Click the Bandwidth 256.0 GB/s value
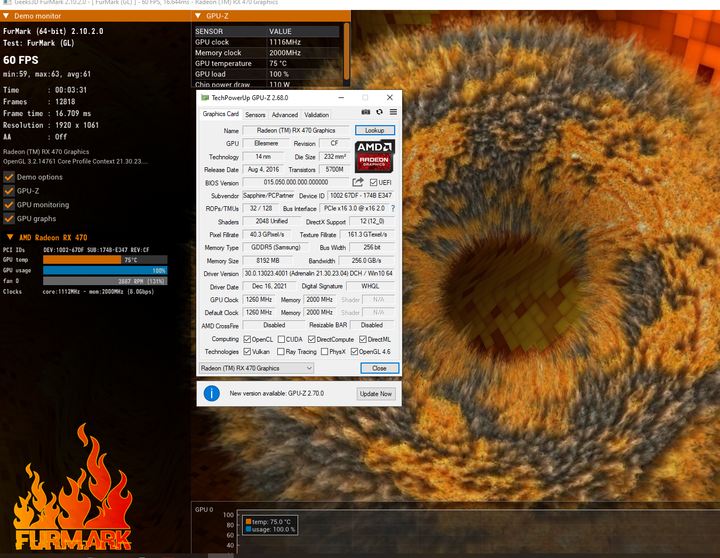The height and width of the screenshot is (558, 720). [366, 260]
